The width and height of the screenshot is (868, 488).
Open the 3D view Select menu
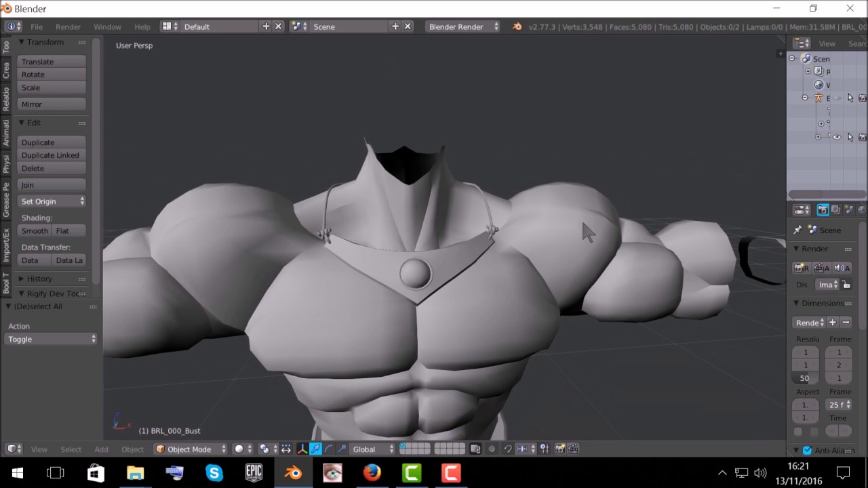coord(71,449)
